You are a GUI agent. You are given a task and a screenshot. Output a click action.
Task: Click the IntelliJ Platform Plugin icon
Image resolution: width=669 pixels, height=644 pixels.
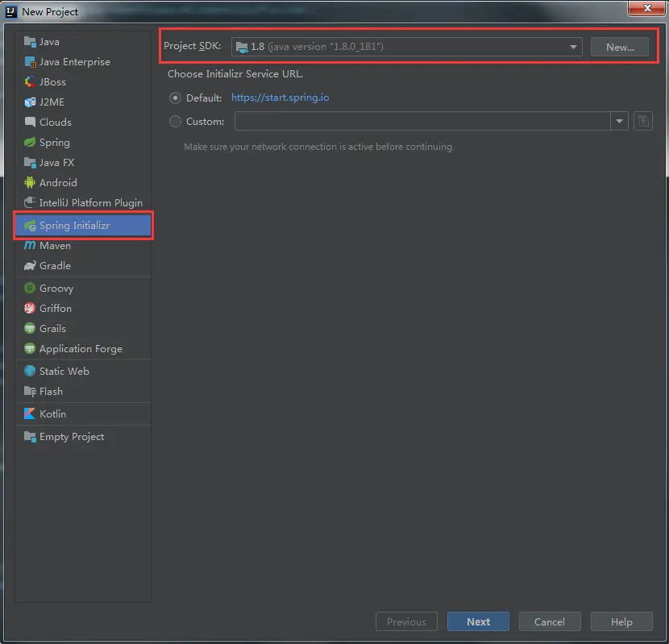point(30,203)
